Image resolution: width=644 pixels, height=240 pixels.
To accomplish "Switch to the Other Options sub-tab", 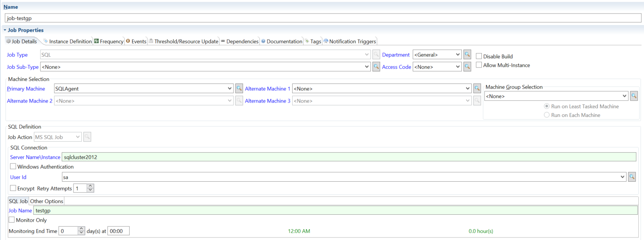I will pyautogui.click(x=47, y=201).
